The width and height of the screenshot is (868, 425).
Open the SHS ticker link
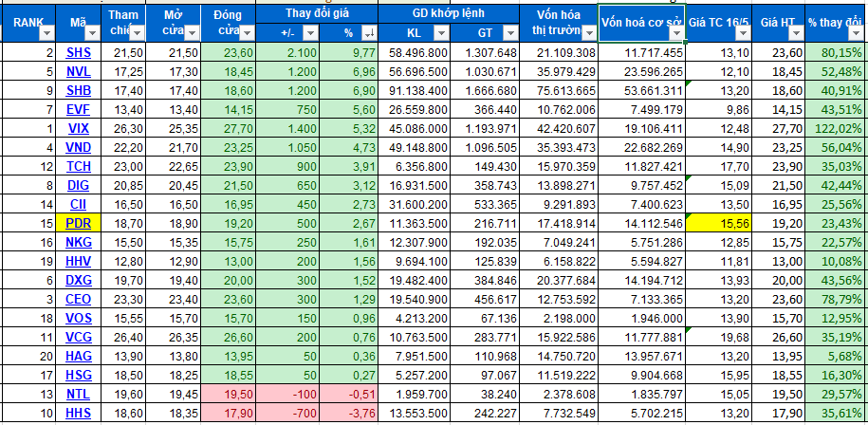coord(78,52)
